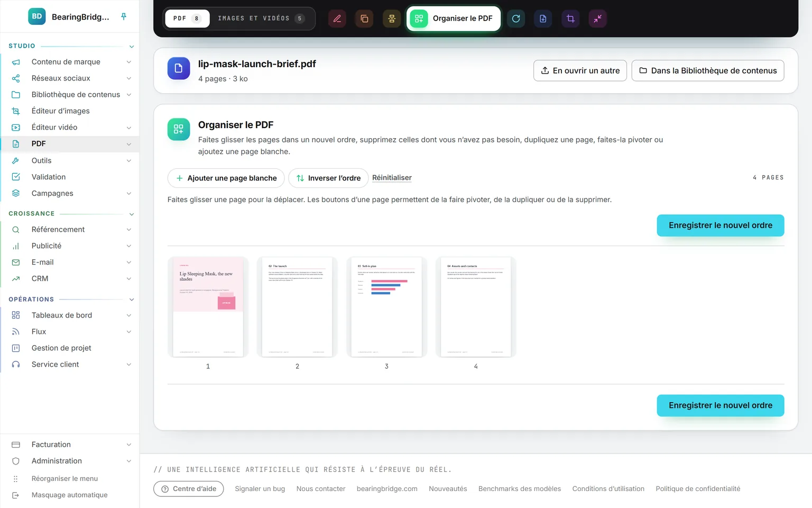Switch to Images et vidéos tab

coord(261,19)
